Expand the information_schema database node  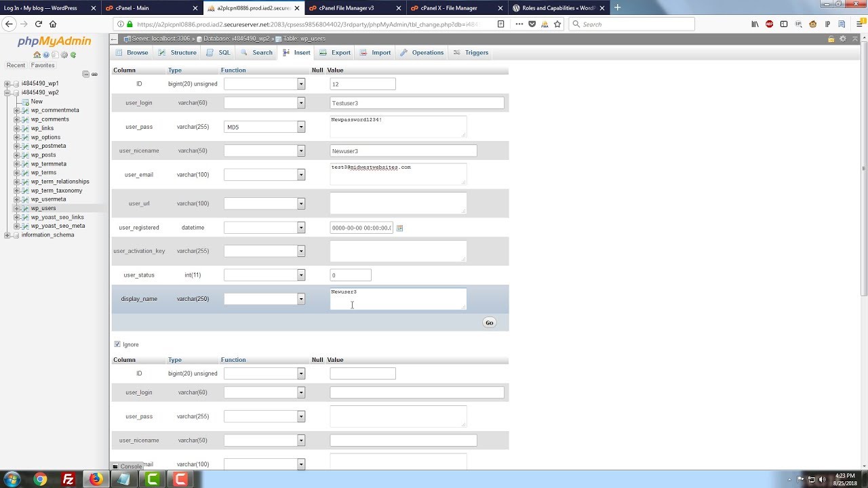point(7,235)
